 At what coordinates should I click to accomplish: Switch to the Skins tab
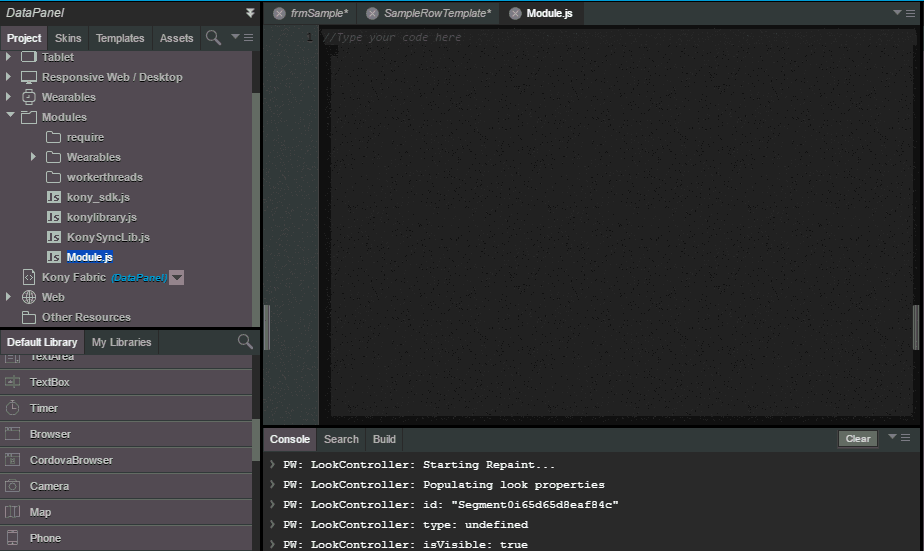68,38
